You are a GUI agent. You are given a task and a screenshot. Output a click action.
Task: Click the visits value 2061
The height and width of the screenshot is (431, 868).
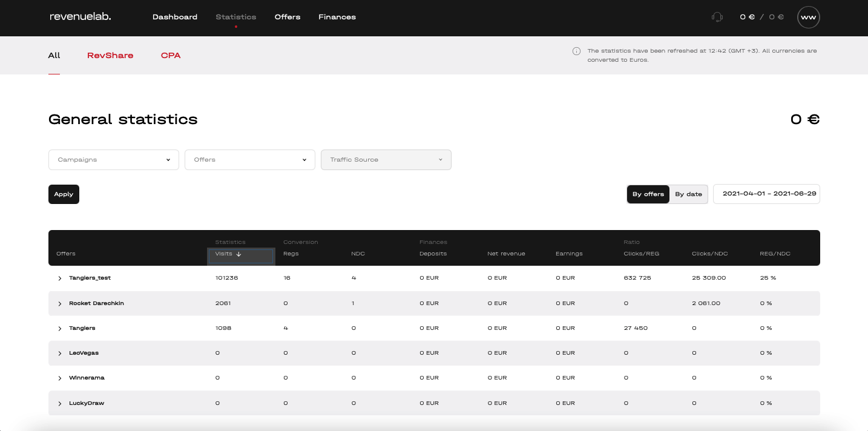pos(223,303)
